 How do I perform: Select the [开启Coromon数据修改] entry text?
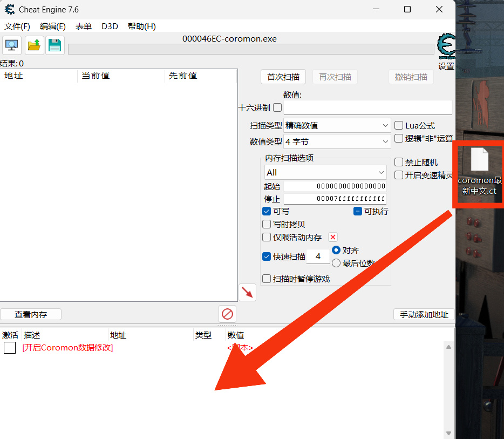(x=67, y=348)
